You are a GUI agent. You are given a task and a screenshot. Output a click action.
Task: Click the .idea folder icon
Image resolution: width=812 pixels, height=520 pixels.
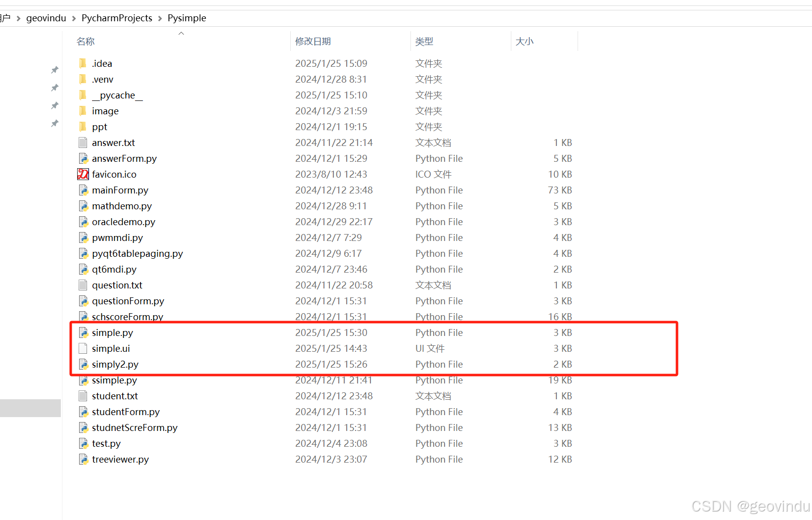tap(83, 63)
